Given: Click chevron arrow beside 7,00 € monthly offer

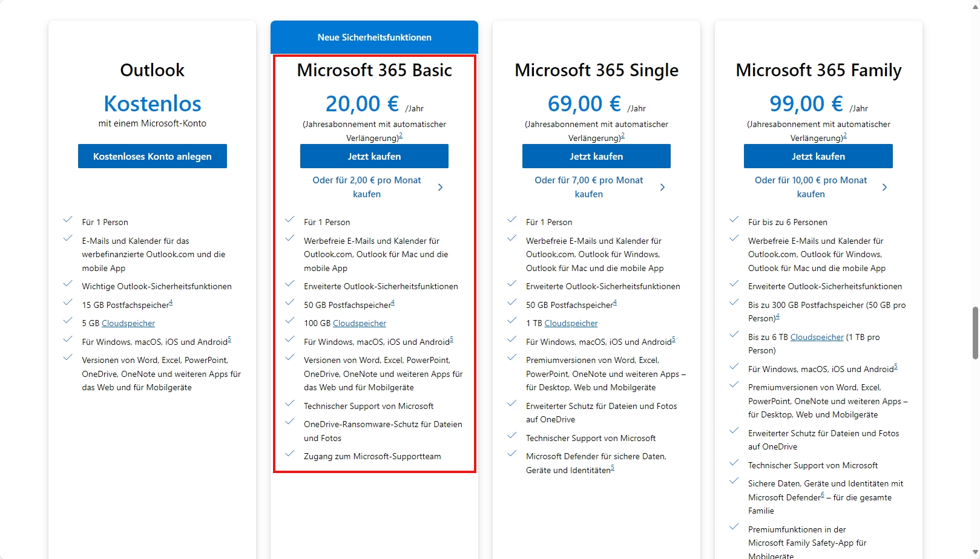Looking at the screenshot, I should (x=662, y=188).
